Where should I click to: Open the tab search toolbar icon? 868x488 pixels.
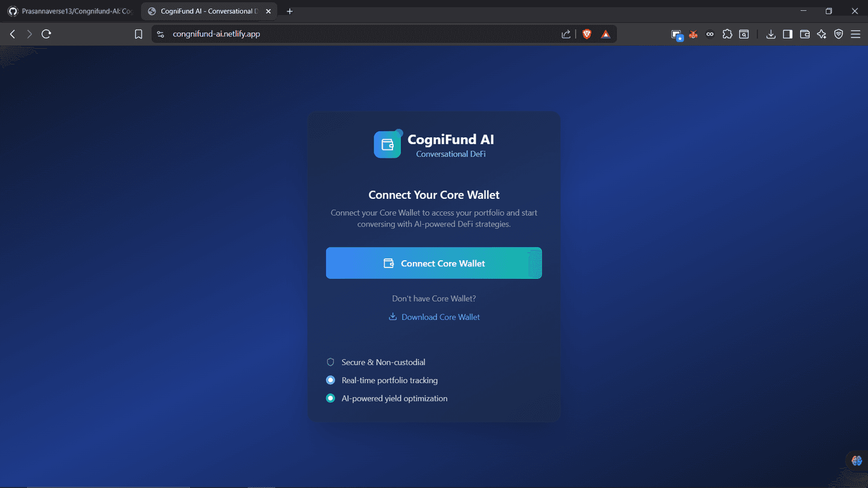[x=744, y=34]
